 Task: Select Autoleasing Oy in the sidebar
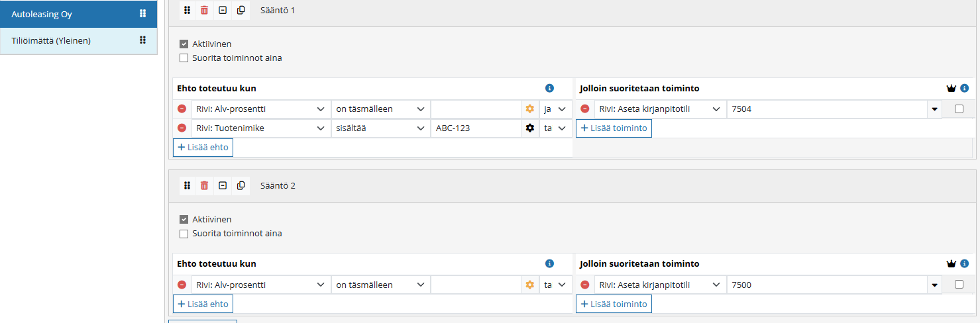pyautogui.click(x=78, y=14)
